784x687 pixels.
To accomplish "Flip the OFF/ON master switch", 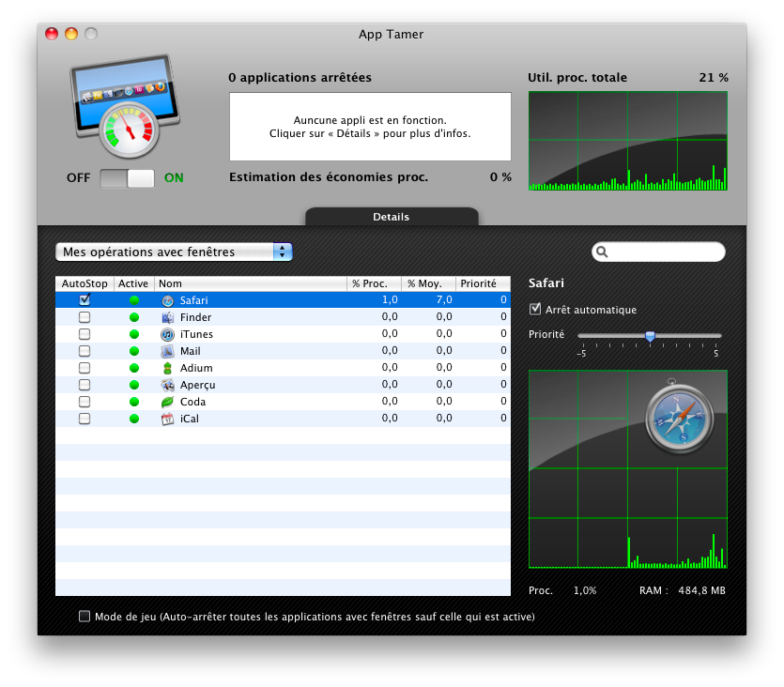I will (x=127, y=178).
